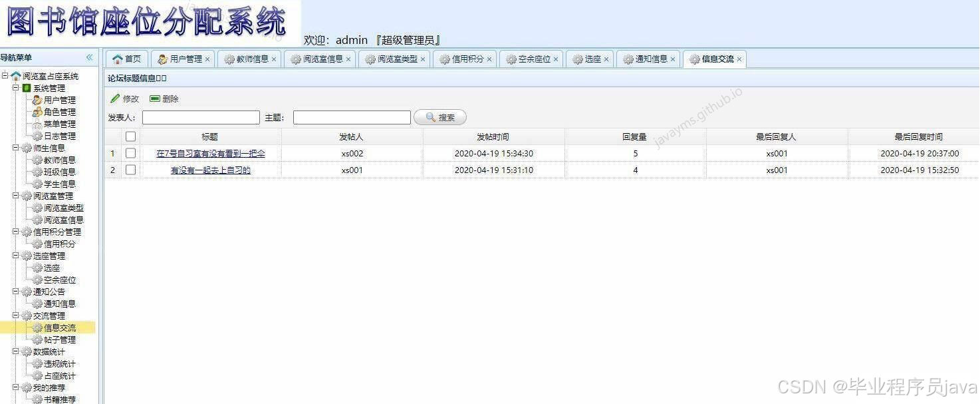Viewport: 980px width, 404px height.
Task: Click the gear icon beside 帖子管理
Action: tap(37, 339)
